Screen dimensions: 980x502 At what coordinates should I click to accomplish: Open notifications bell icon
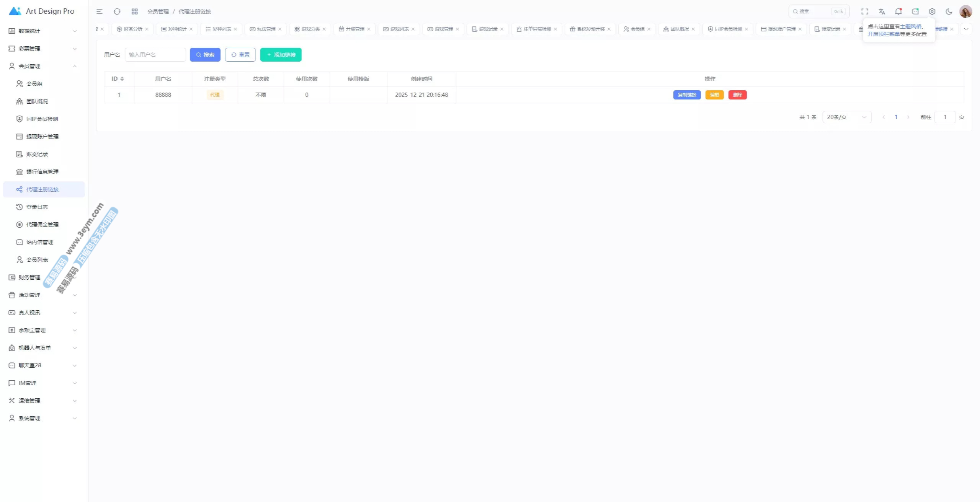898,11
